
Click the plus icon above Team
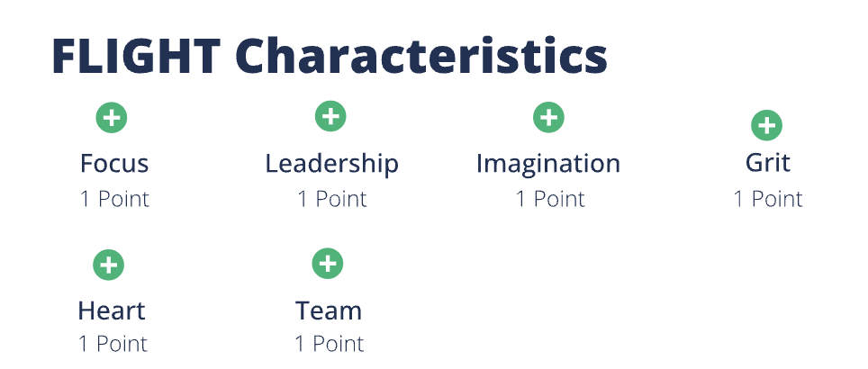click(328, 264)
